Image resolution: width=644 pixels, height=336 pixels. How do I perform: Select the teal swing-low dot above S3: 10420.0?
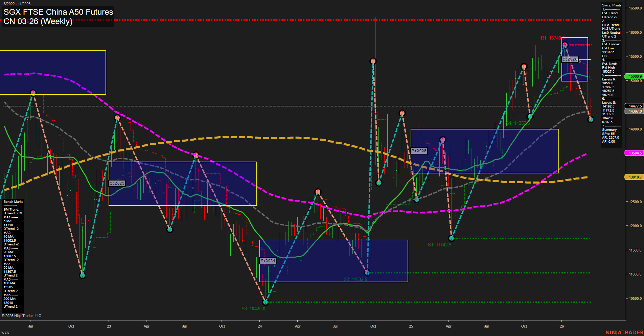click(x=266, y=303)
